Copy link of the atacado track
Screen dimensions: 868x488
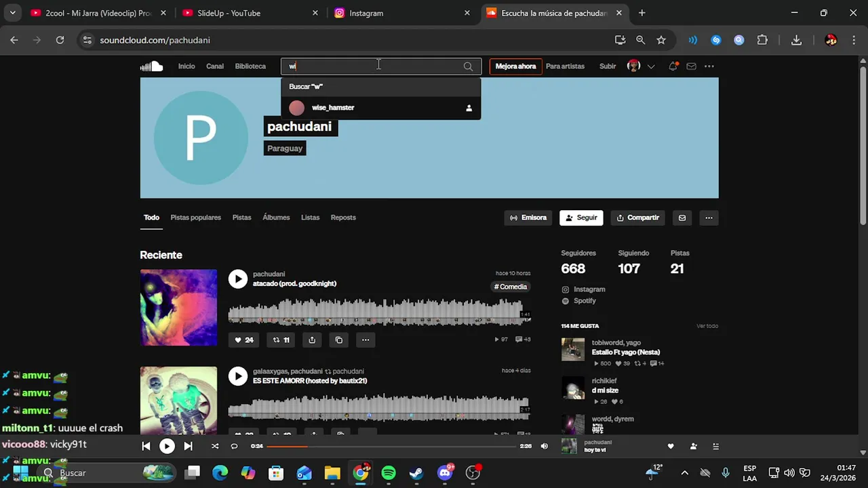click(339, 340)
